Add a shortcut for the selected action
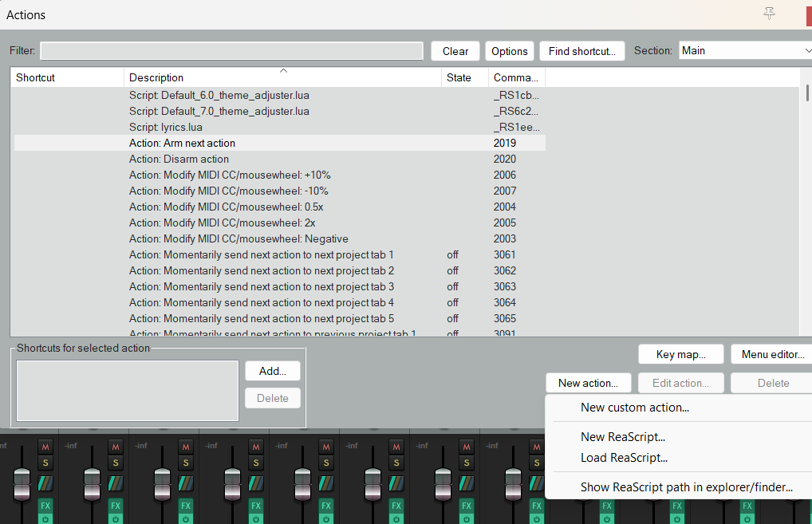Screen dimensions: 812x524 coord(272,371)
